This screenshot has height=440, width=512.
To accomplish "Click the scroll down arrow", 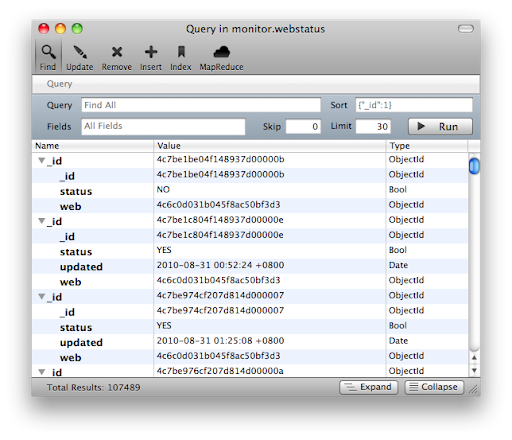I will pyautogui.click(x=474, y=370).
